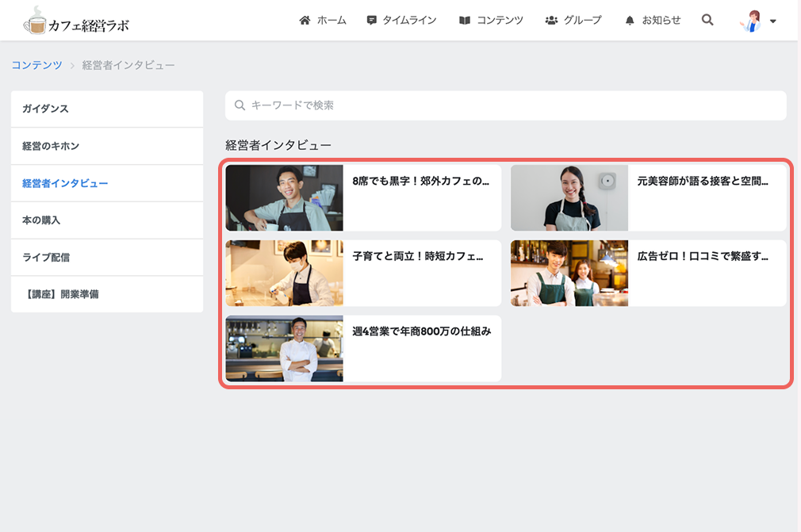
Task: Follow the コンテンツ breadcrumb link
Action: (36, 65)
